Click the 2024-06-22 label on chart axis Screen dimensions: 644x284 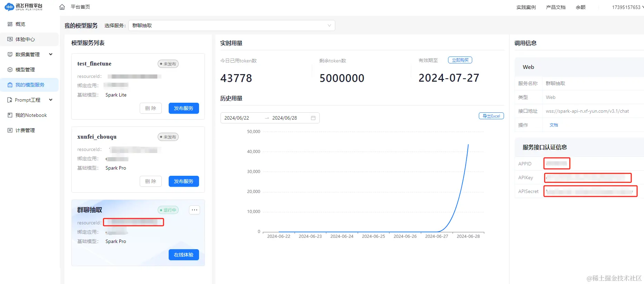[279, 236]
